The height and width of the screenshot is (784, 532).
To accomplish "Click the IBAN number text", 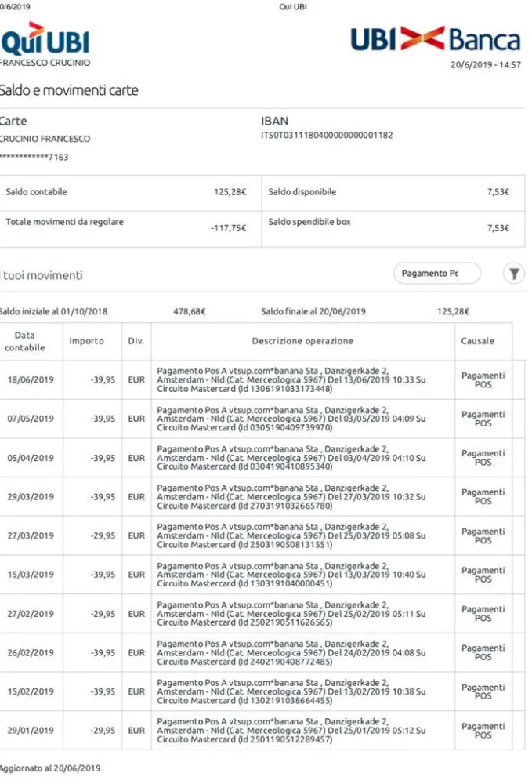I will [327, 135].
